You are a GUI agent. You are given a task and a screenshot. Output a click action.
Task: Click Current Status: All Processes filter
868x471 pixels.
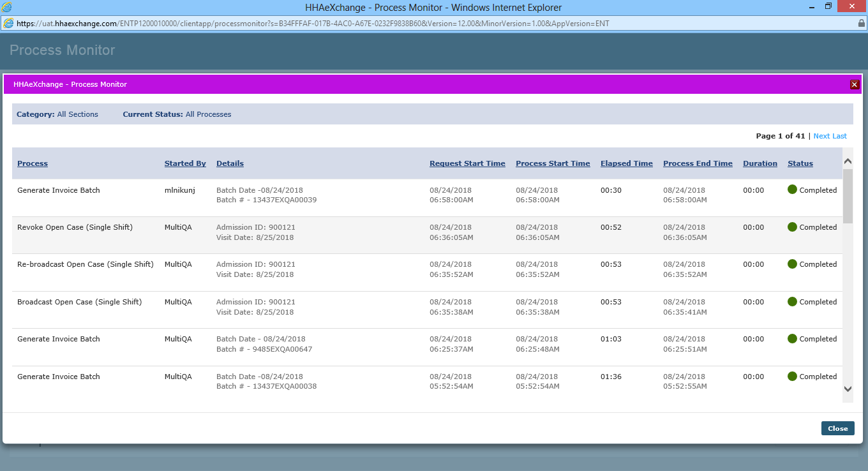pos(177,114)
